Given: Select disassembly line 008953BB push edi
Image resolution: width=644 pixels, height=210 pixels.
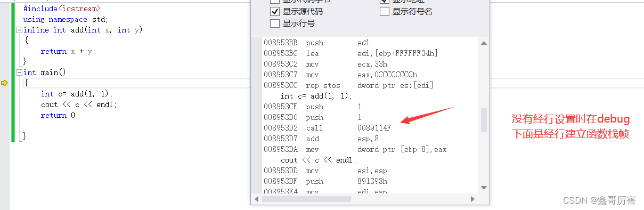Looking at the screenshot, I should 317,43.
